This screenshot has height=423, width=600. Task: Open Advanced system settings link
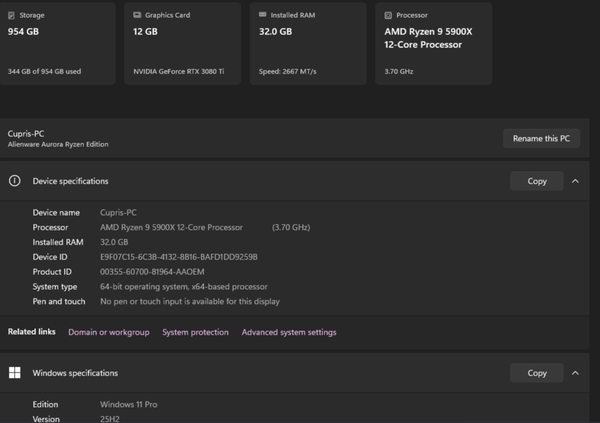[x=289, y=332]
